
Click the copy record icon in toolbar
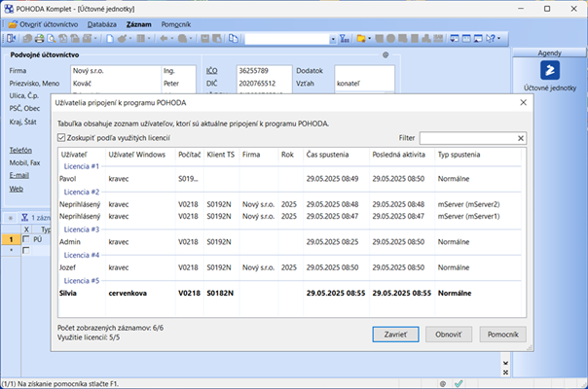[x=234, y=38]
